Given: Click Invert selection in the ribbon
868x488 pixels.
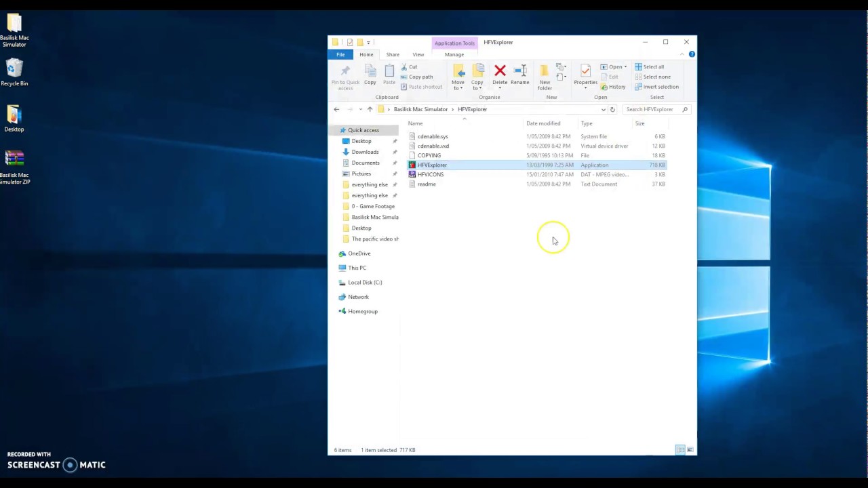Looking at the screenshot, I should coord(656,87).
